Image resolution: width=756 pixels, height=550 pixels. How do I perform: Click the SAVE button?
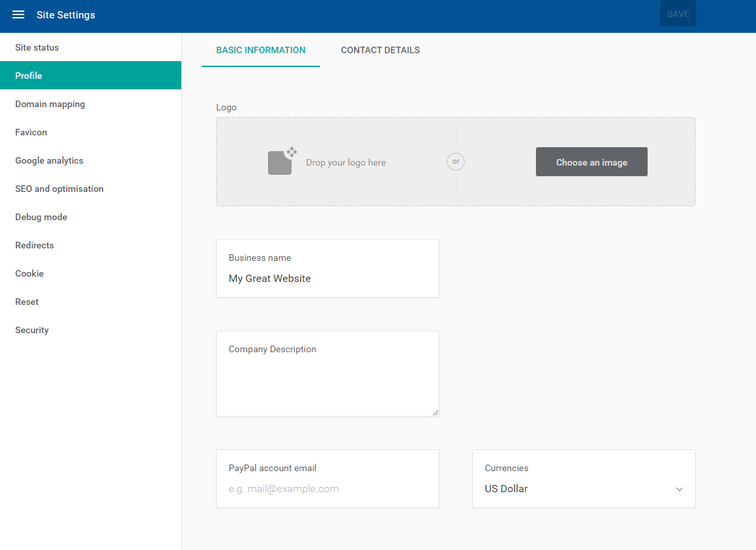(x=678, y=13)
